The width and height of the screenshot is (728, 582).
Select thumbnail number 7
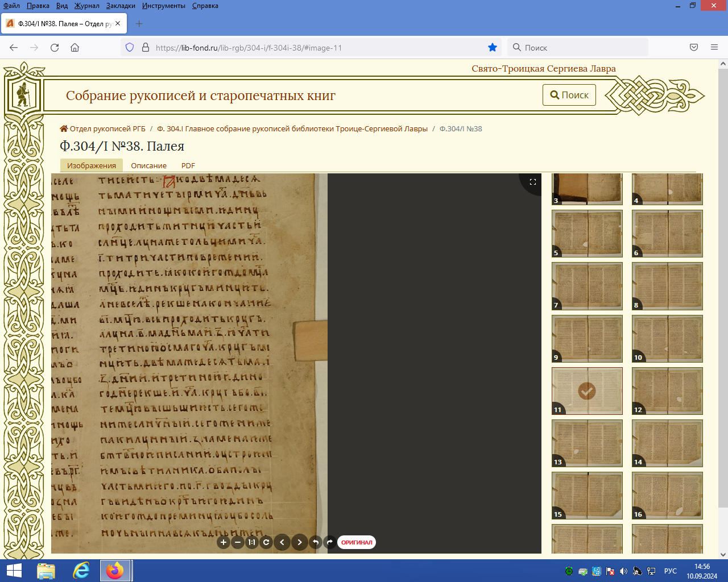[x=587, y=286]
